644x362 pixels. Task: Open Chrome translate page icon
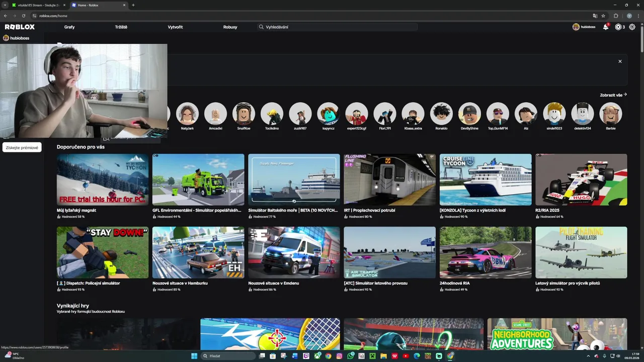[595, 16]
